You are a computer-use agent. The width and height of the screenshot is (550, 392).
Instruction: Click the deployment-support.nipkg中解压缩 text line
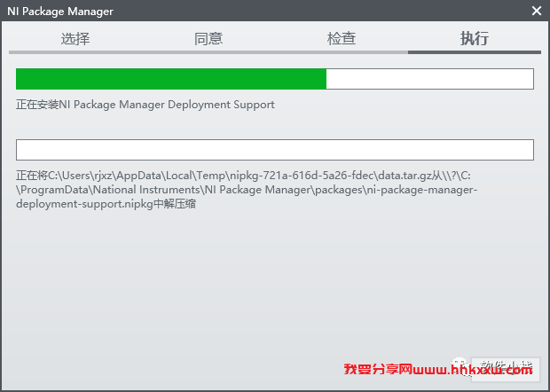tap(106, 204)
